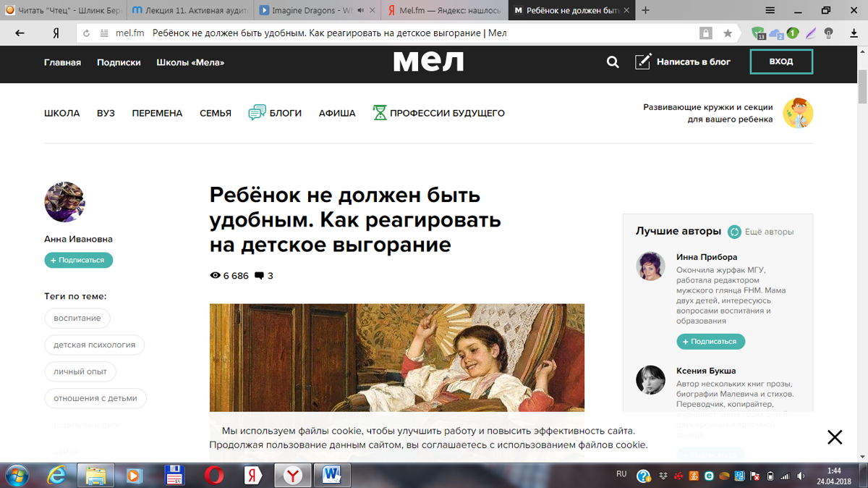
Task: Click the 'Анна Ивановна' author name
Action: [x=78, y=239]
